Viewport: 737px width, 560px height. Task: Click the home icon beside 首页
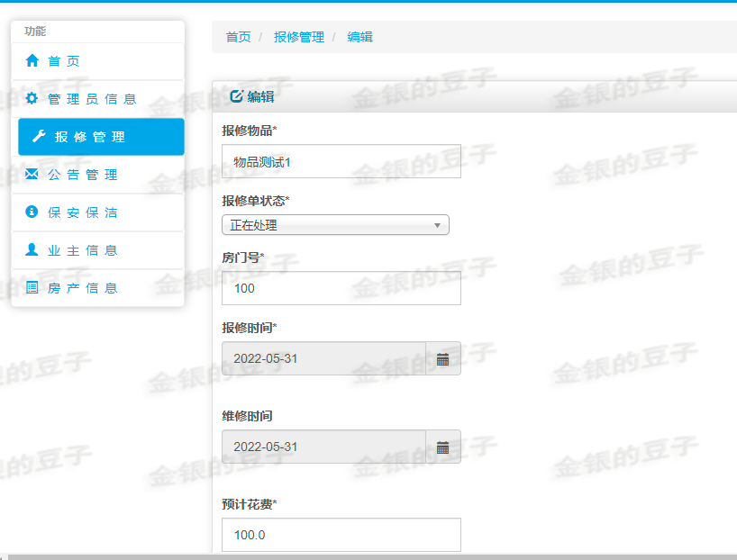[31, 61]
